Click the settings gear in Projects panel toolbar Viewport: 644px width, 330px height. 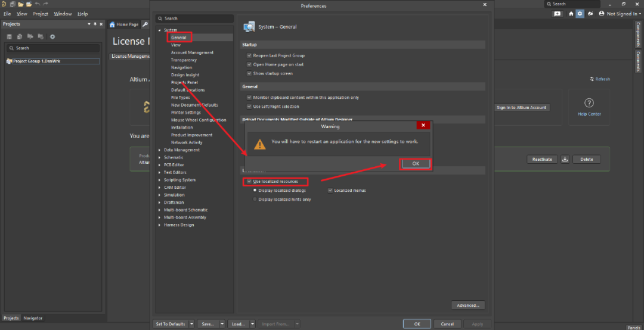(x=52, y=37)
